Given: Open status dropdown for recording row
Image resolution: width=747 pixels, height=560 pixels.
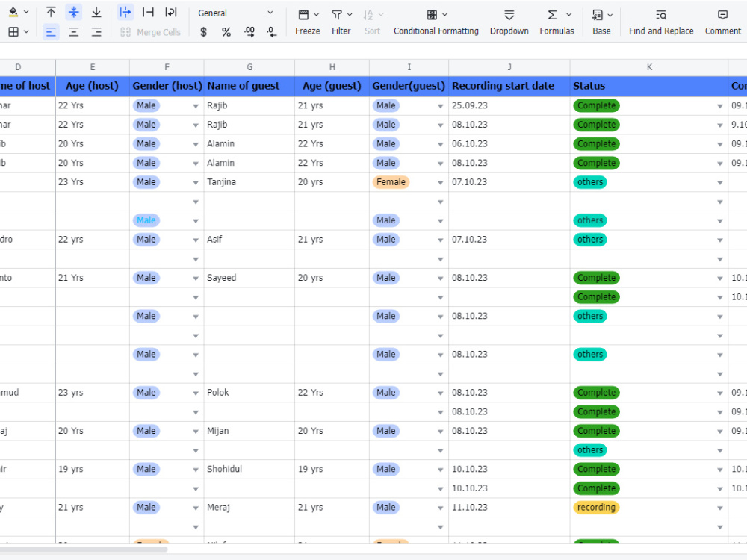Looking at the screenshot, I should (x=720, y=508).
